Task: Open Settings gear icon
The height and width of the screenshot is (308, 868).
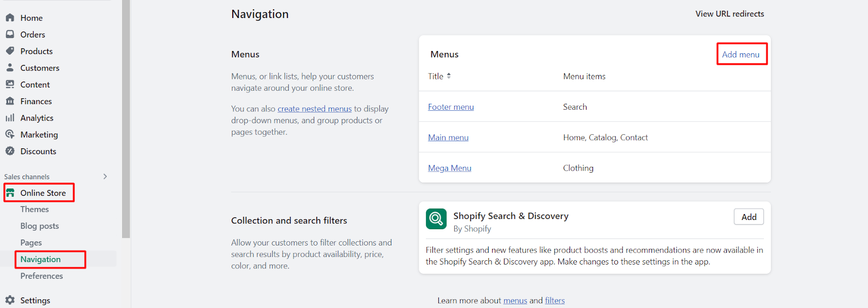Action: [x=10, y=300]
